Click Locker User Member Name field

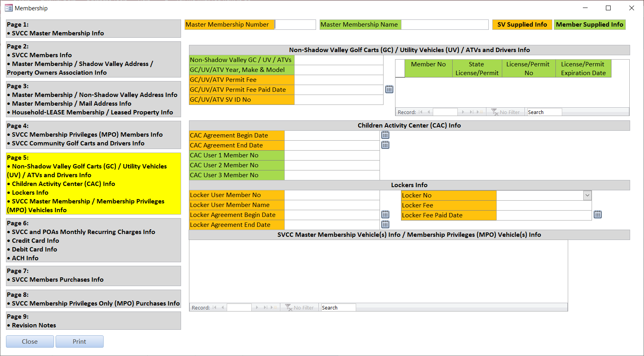pos(332,205)
